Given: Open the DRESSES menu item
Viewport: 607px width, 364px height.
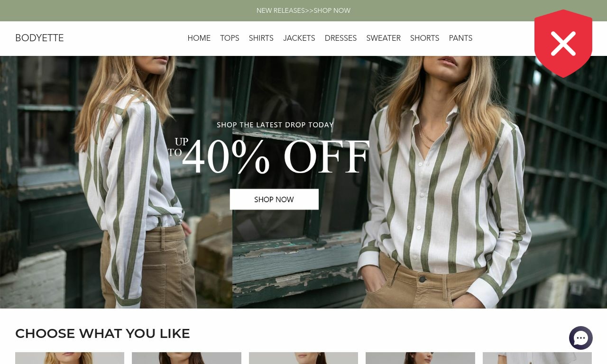Looking at the screenshot, I should [340, 38].
